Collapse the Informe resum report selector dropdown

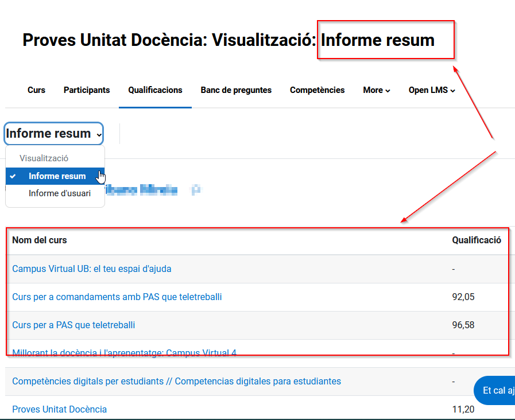(54, 134)
